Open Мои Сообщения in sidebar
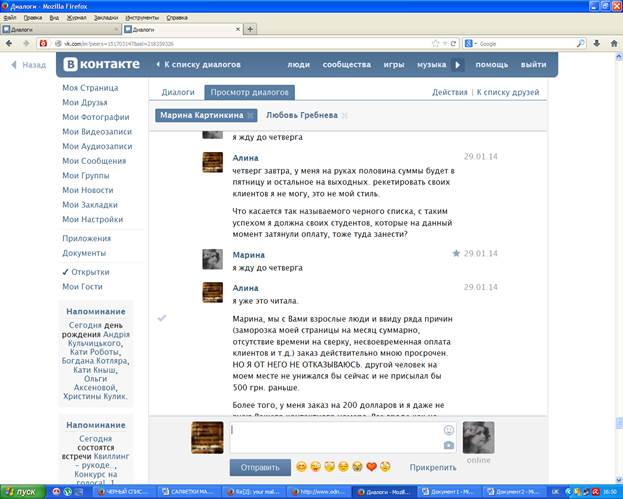Screen dimensions: 623x499 pyautogui.click(x=94, y=161)
